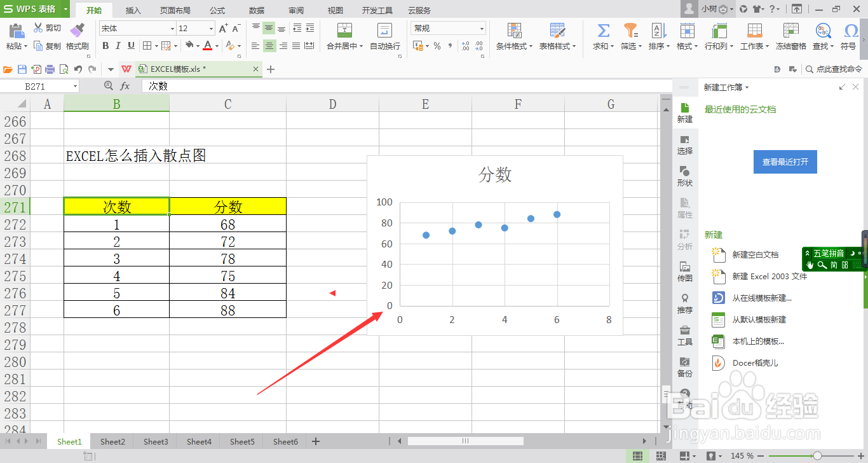The height and width of the screenshot is (463, 868).
Task: Click the zoom in plus button
Action: pyautogui.click(x=862, y=456)
